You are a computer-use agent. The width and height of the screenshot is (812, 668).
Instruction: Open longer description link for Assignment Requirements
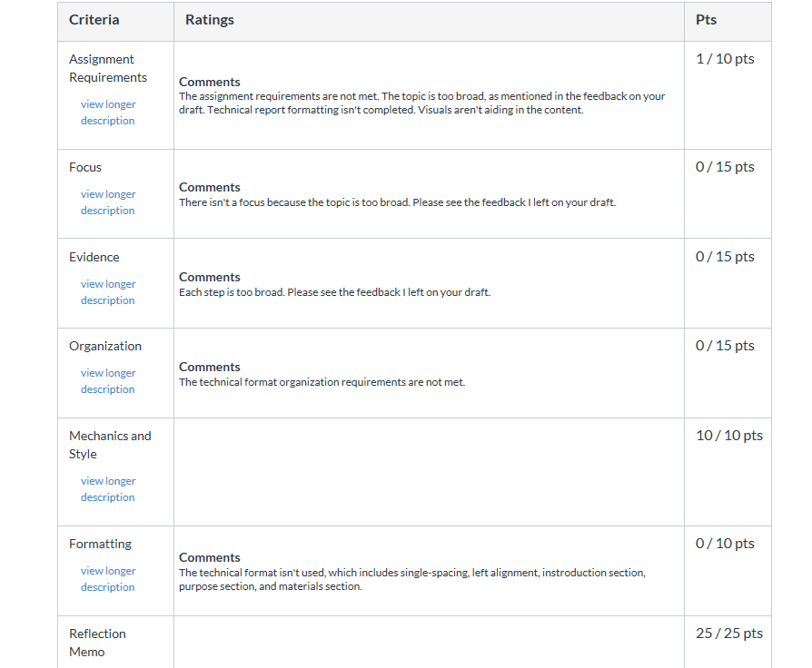(x=108, y=113)
